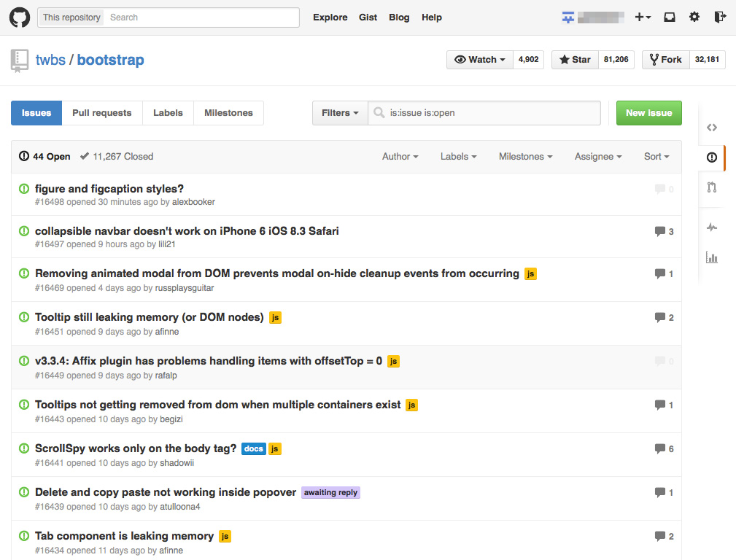Image resolution: width=736 pixels, height=560 pixels.
Task: Open the Author filter dropdown
Action: [400, 156]
